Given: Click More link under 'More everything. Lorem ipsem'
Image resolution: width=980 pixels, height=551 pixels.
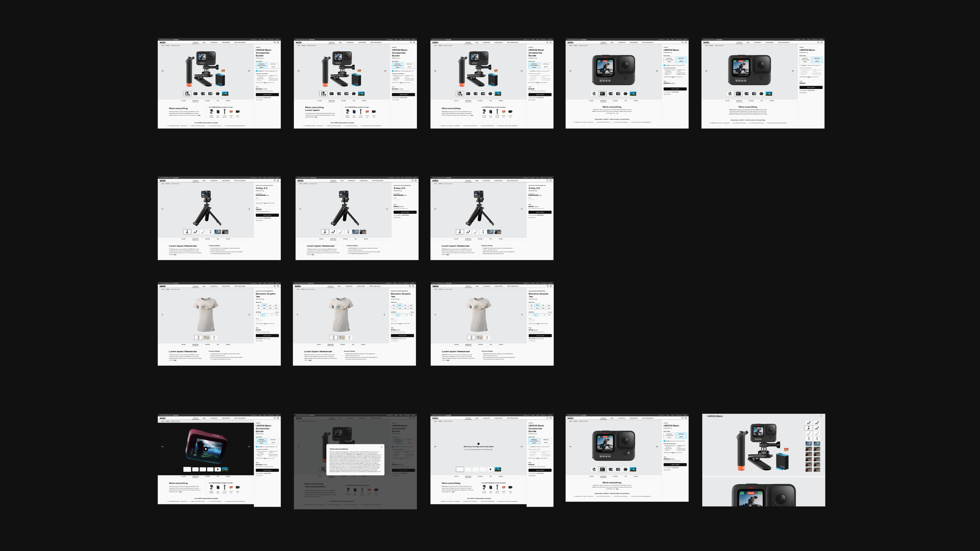Looking at the screenshot, I should point(316,117).
